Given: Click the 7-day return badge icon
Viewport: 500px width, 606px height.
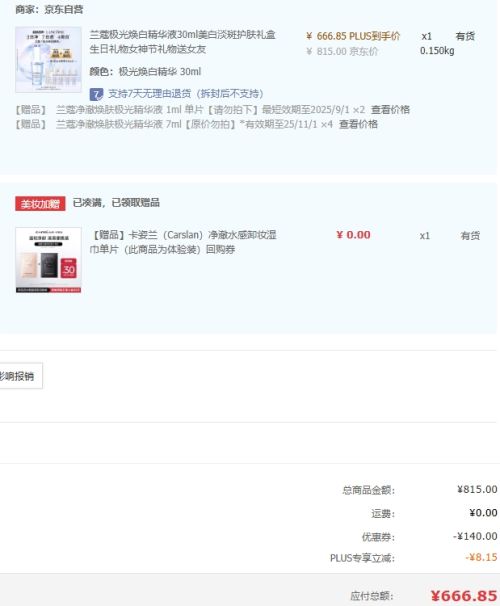Looking at the screenshot, I should (x=96, y=94).
